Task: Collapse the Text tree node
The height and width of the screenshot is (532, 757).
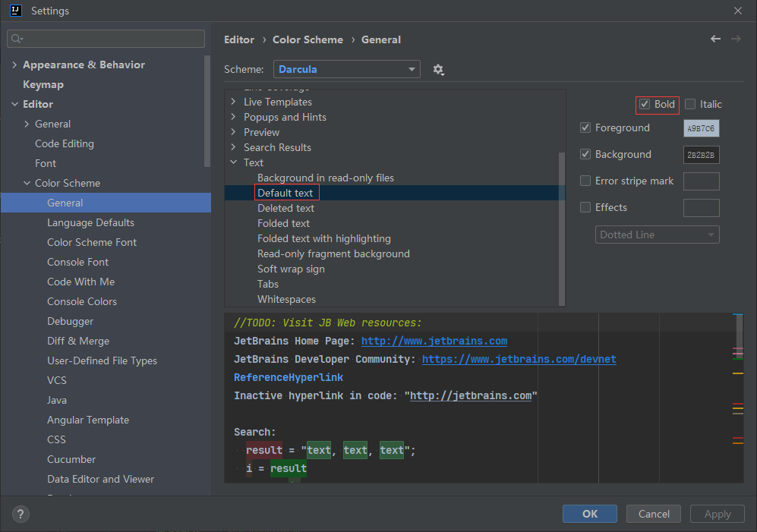Action: coord(233,162)
